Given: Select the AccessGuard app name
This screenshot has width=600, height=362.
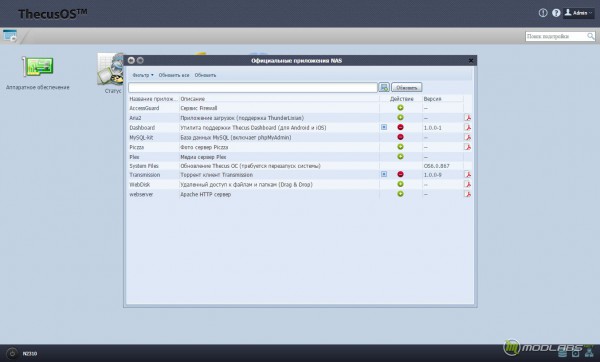Looking at the screenshot, I should click(x=144, y=108).
